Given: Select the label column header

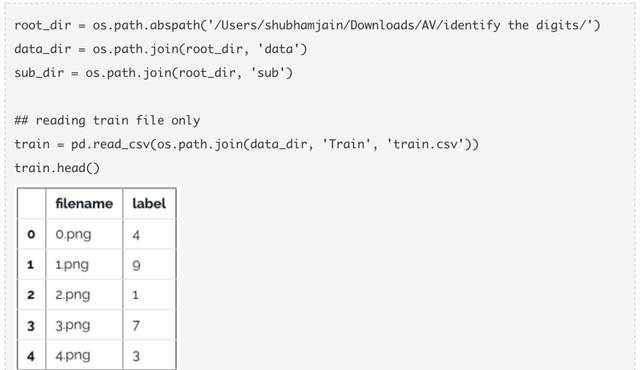Looking at the screenshot, I should point(149,203).
